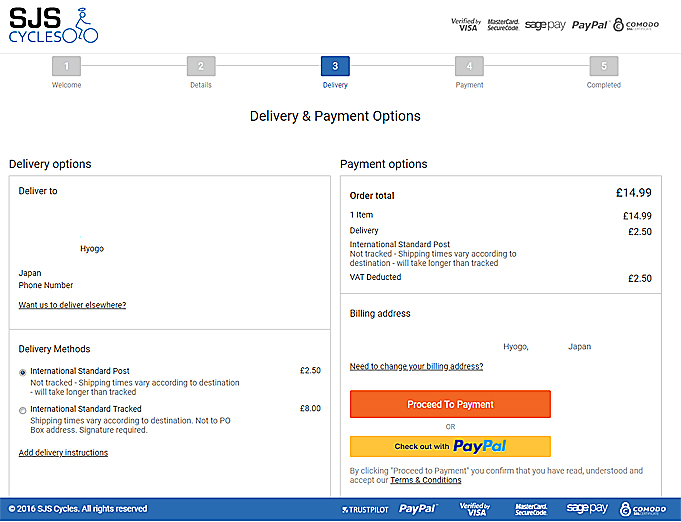The height and width of the screenshot is (522, 681).
Task: Go to step 1 Welcome
Action: [x=66, y=67]
